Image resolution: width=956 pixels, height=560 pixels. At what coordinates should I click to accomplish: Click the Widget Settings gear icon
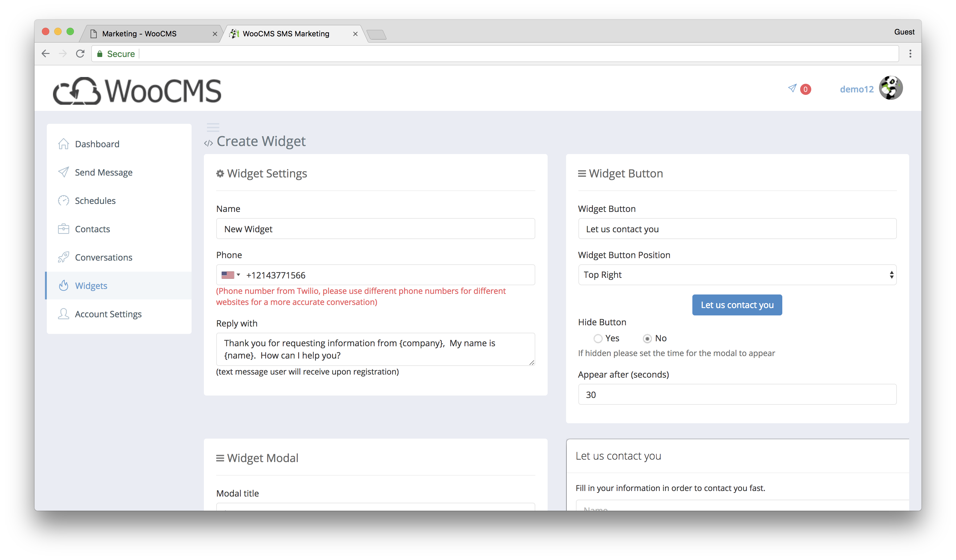click(x=220, y=174)
